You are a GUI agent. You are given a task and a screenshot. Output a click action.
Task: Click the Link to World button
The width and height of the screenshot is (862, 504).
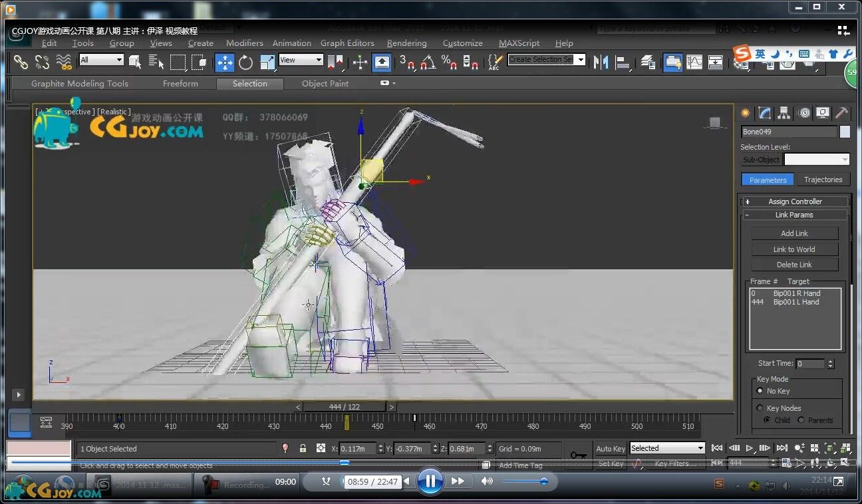[x=794, y=249]
